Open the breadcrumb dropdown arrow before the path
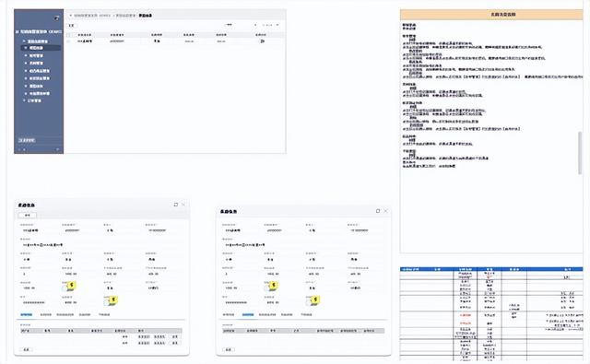 [70, 16]
